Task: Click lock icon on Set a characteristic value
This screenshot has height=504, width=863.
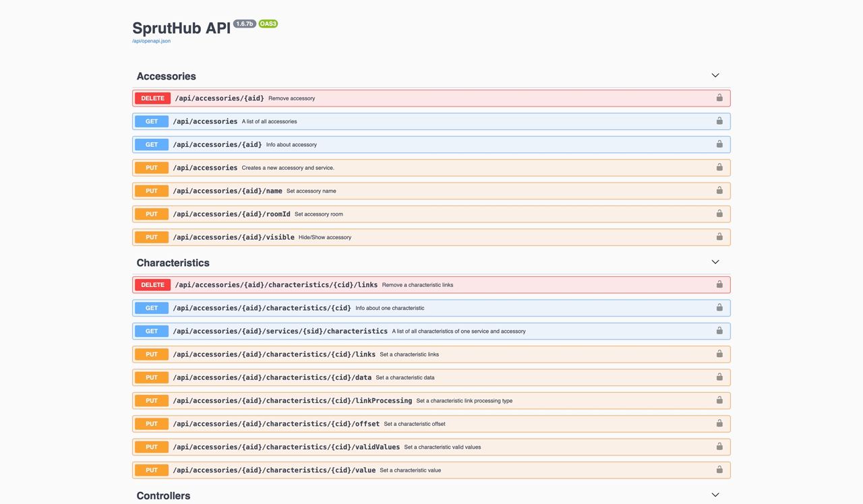Action: tap(719, 470)
